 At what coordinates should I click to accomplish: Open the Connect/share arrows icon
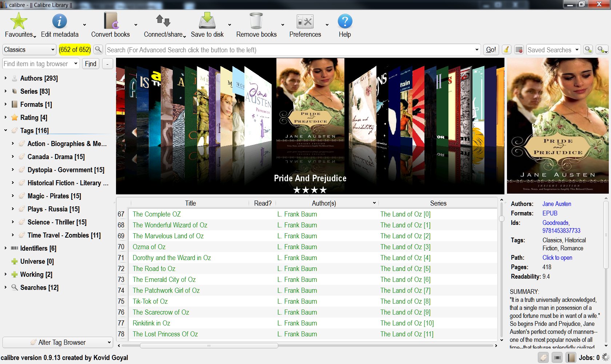point(163,21)
